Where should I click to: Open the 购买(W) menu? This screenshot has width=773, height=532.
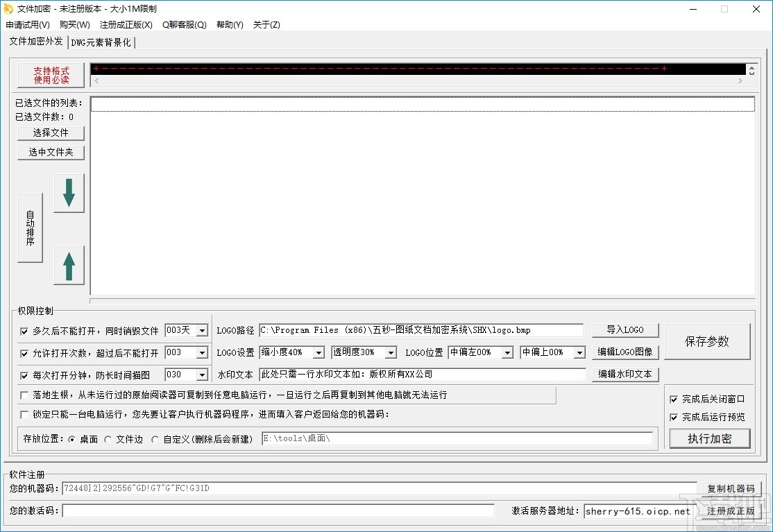[74, 25]
